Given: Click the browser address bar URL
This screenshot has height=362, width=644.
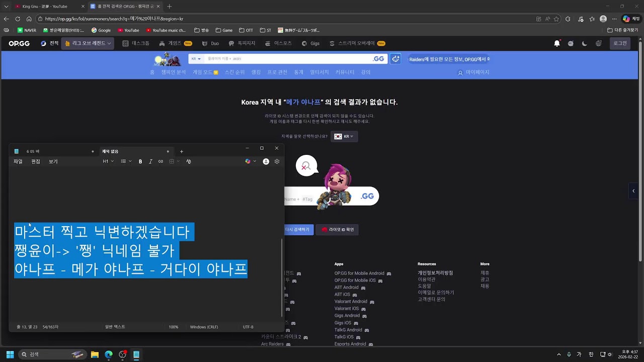Looking at the screenshot, I should (x=114, y=19).
